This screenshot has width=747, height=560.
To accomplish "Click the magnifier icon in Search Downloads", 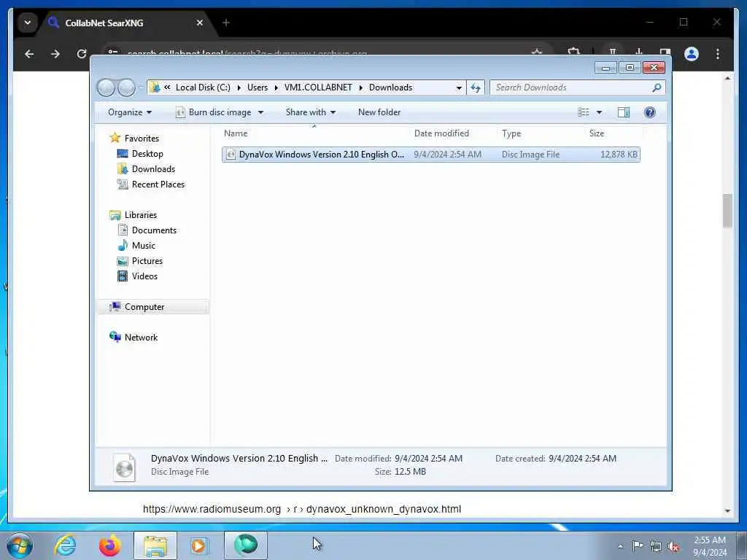I will point(657,87).
